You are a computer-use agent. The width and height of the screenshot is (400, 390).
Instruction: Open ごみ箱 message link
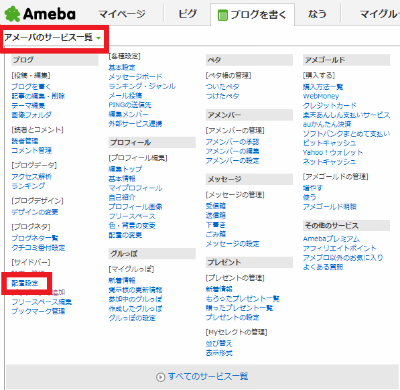pos(216,234)
